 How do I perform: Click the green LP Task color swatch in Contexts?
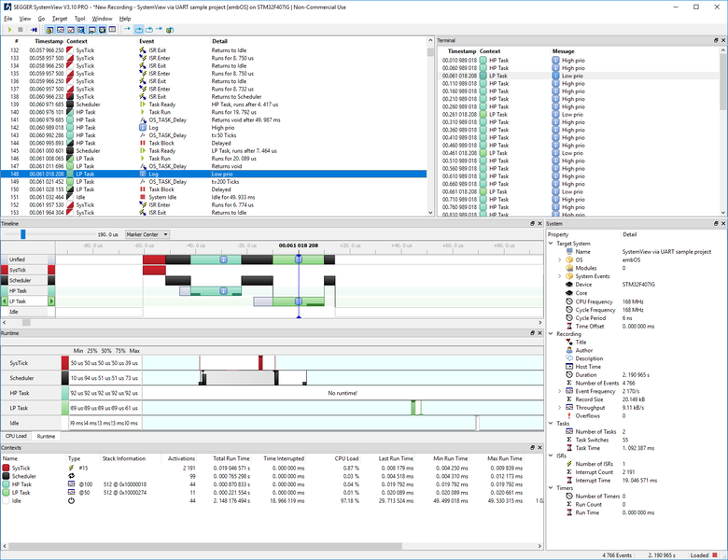[x=6, y=493]
